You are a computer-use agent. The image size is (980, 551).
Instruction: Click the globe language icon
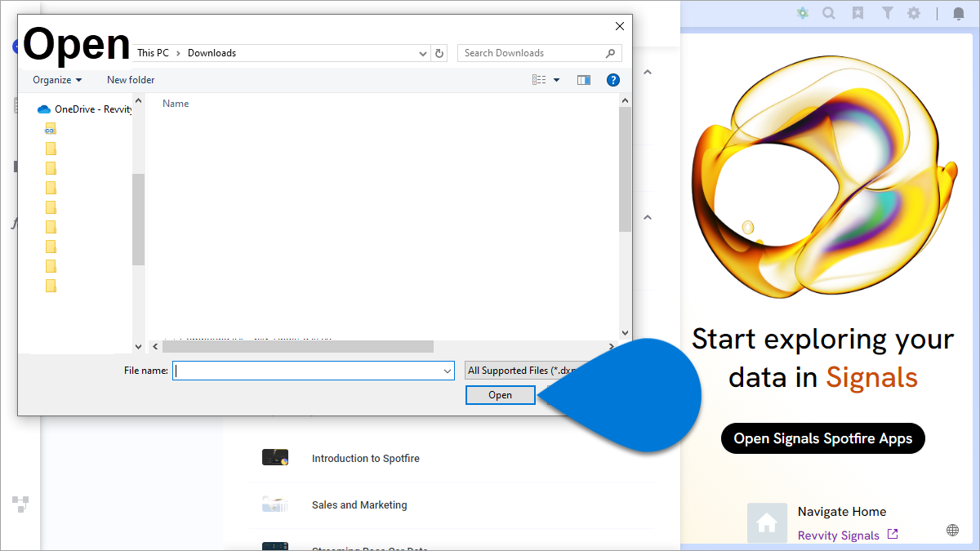pyautogui.click(x=952, y=530)
